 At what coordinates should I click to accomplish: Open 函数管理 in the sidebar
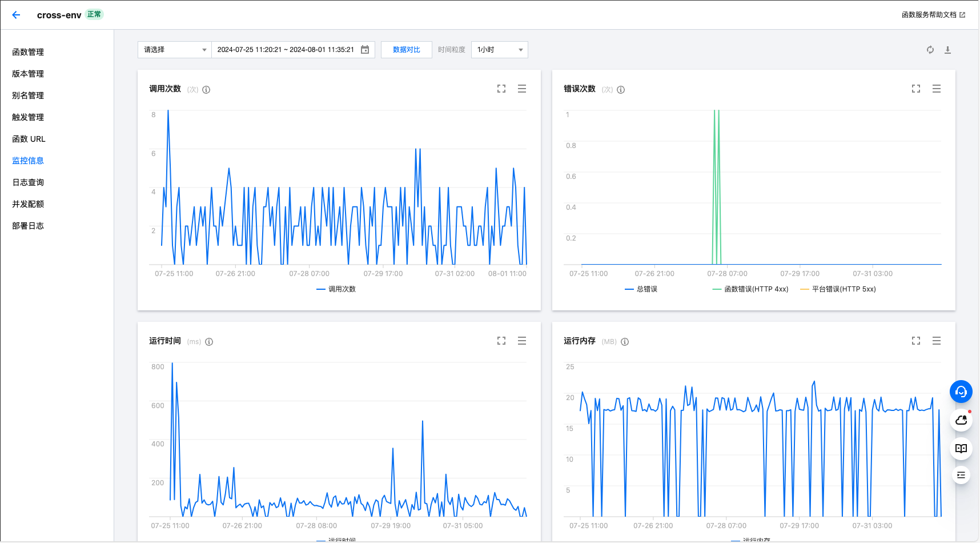(28, 52)
